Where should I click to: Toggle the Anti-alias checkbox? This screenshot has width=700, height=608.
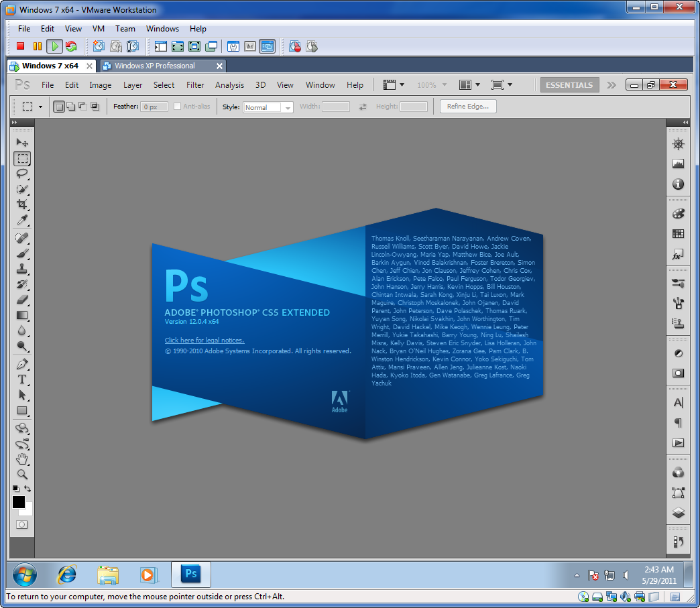(x=177, y=106)
